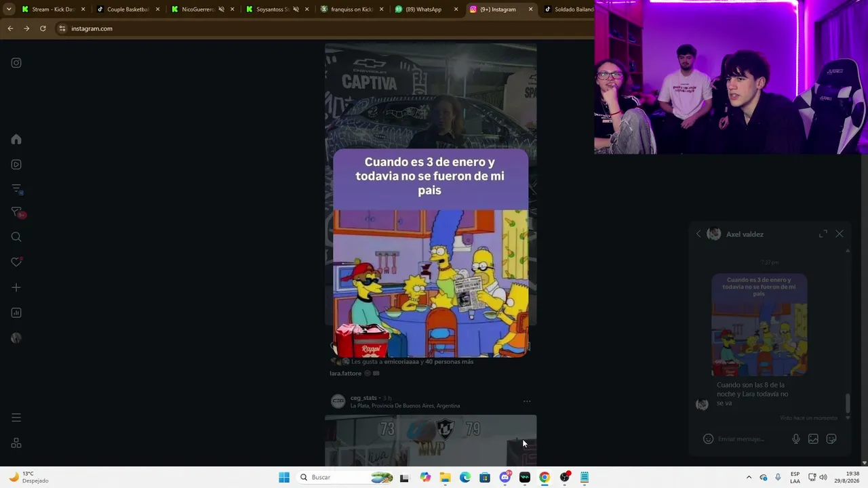The width and height of the screenshot is (868, 488).
Task: Switch to Stream - Kick Dashboard tab
Action: (x=53, y=9)
